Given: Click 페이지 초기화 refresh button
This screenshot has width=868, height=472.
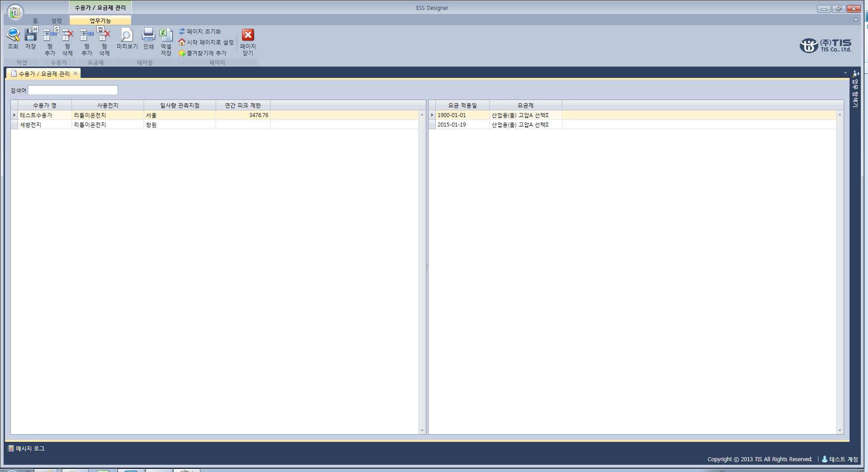Looking at the screenshot, I should pos(200,32).
